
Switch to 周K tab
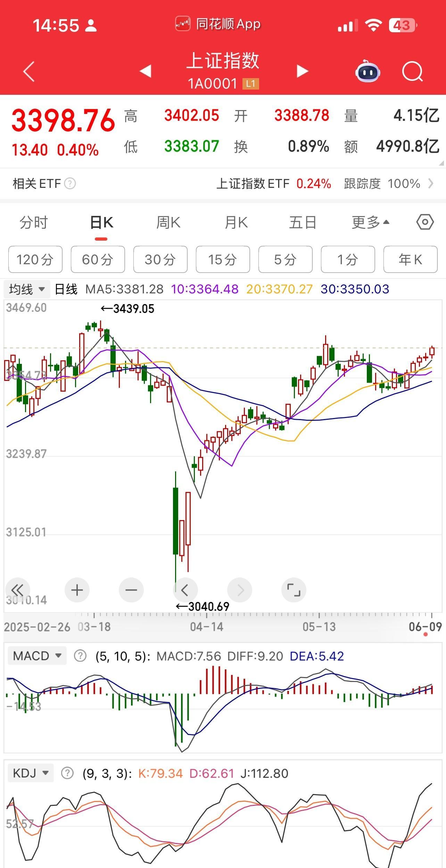(x=168, y=222)
